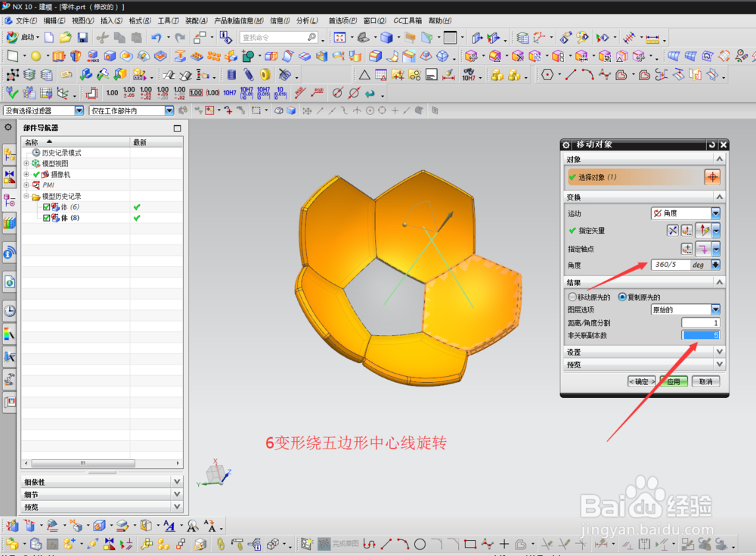The height and width of the screenshot is (556, 756).
Task: Click the point constructor icon beside Select Object
Action: click(x=712, y=177)
